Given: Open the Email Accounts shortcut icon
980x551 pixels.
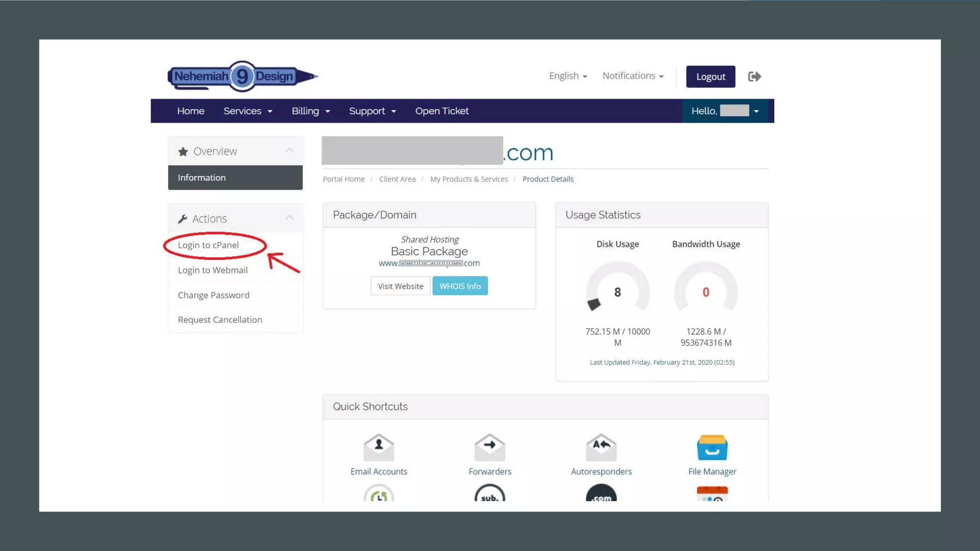Looking at the screenshot, I should [x=379, y=448].
